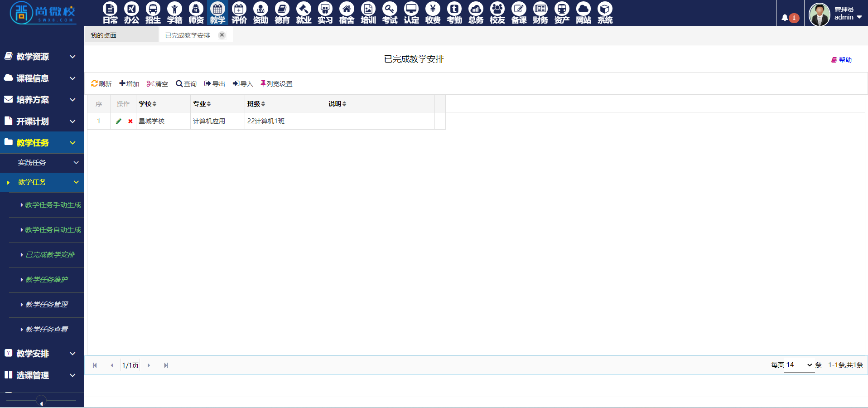Open the 资助 module icon
Image resolution: width=868 pixels, height=408 pixels.
coord(260,13)
